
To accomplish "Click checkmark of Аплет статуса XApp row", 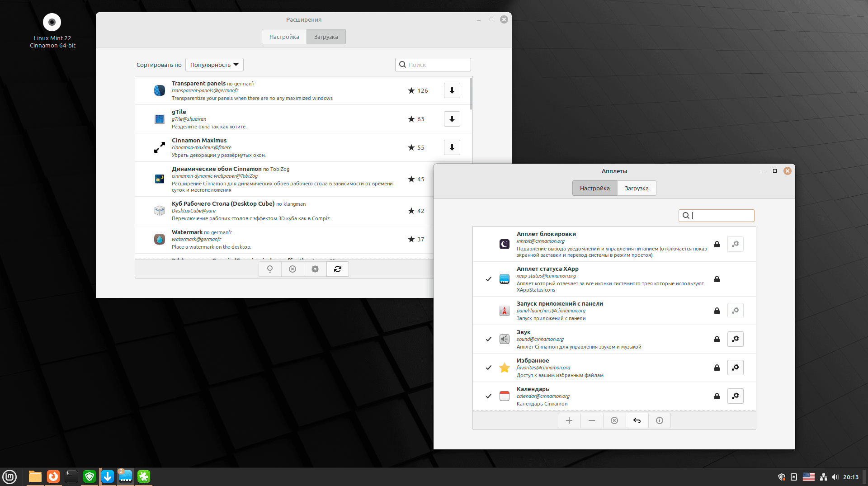I will 489,279.
